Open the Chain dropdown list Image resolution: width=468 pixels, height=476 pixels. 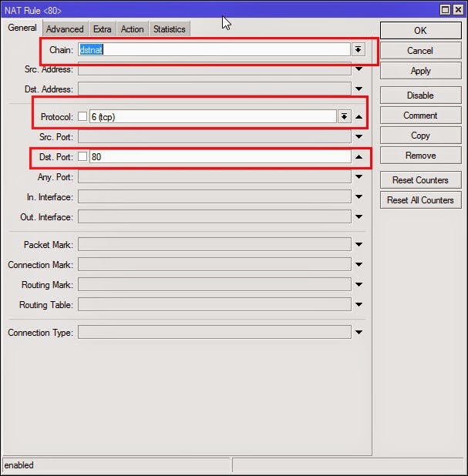(x=359, y=49)
